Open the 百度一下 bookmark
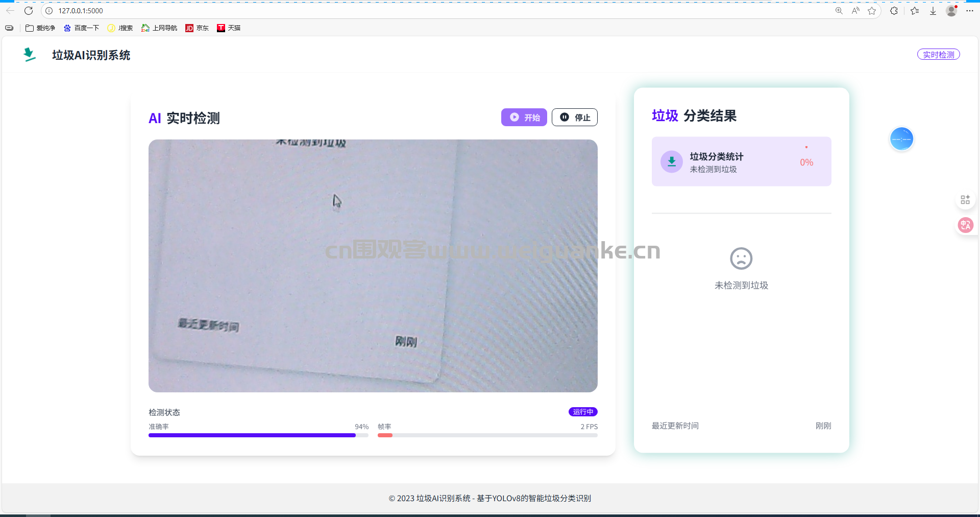This screenshot has height=517, width=980. (81, 28)
